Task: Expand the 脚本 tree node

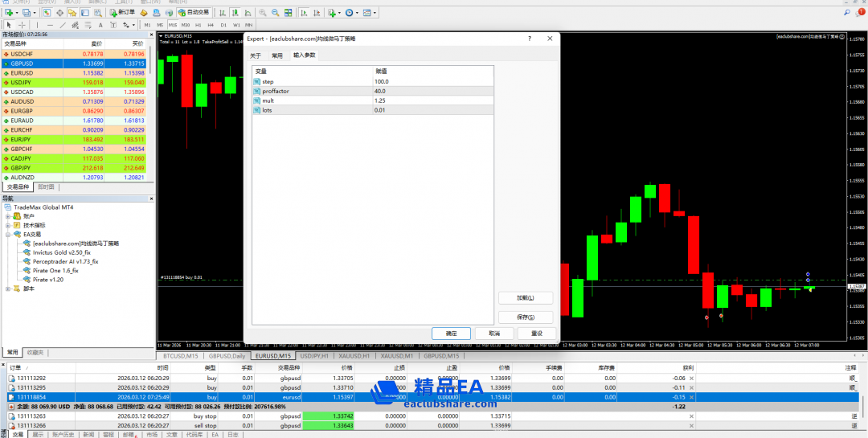Action: (x=8, y=289)
